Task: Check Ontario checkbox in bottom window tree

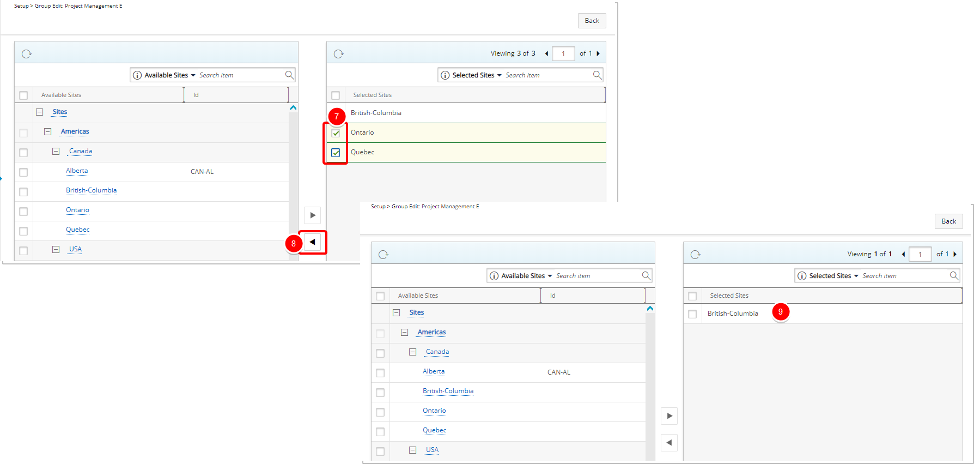Action: [380, 412]
